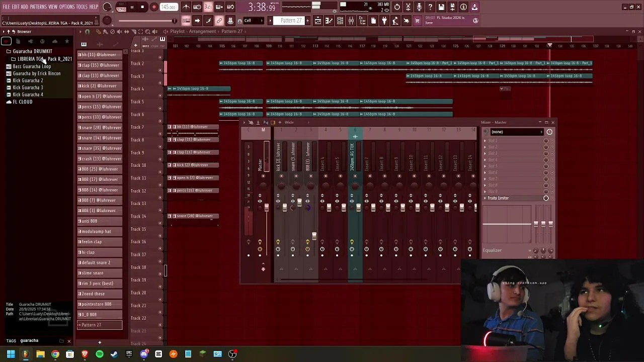Click the undo history icon

pyautogui.click(x=397, y=7)
